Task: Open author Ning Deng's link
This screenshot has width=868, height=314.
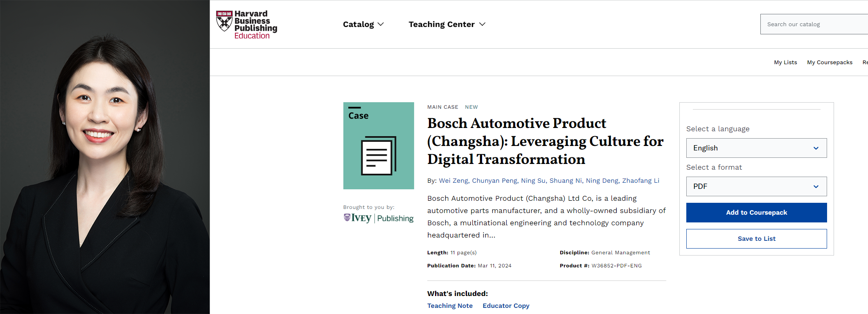Action: pos(602,180)
